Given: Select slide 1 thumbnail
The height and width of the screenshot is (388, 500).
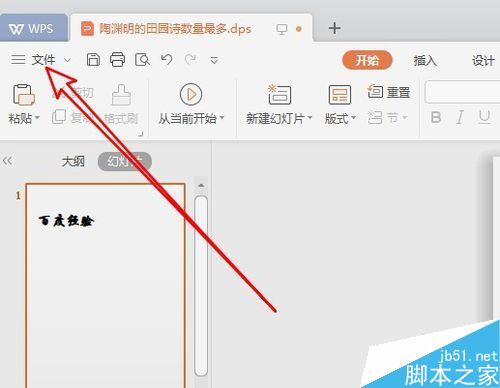Looking at the screenshot, I should pyautogui.click(x=105, y=285).
